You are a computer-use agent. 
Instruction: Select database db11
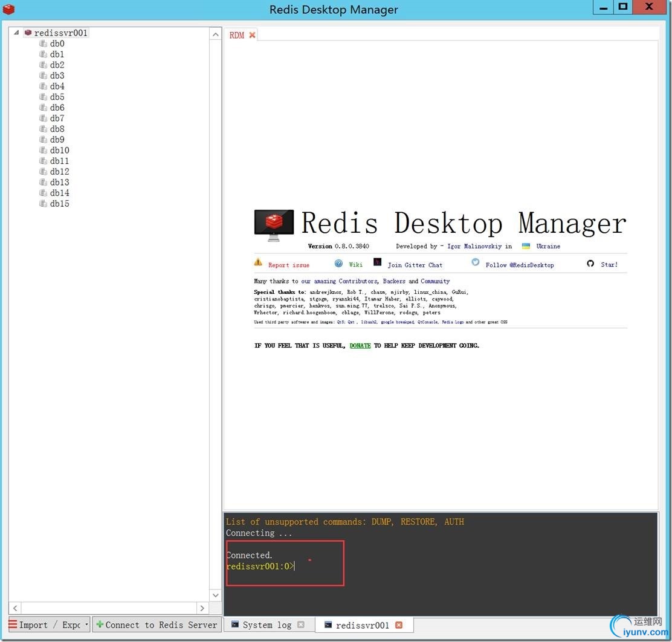click(x=60, y=161)
